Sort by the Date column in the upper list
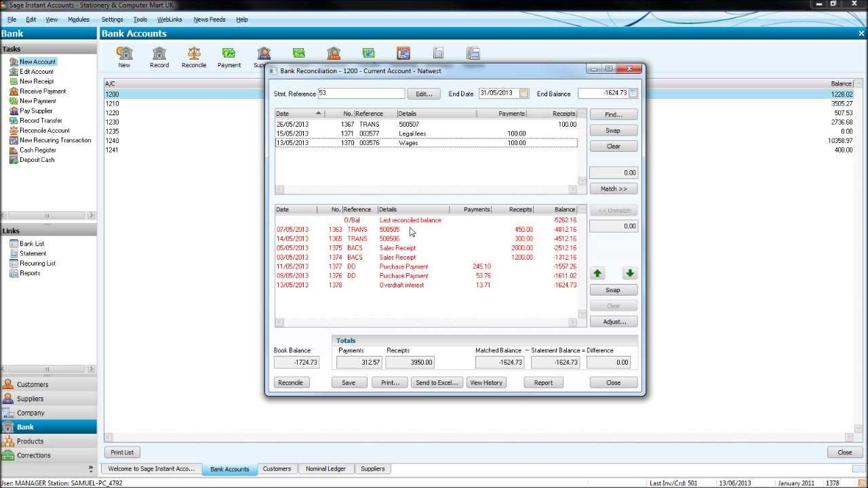This screenshot has width=868, height=488. pos(299,114)
